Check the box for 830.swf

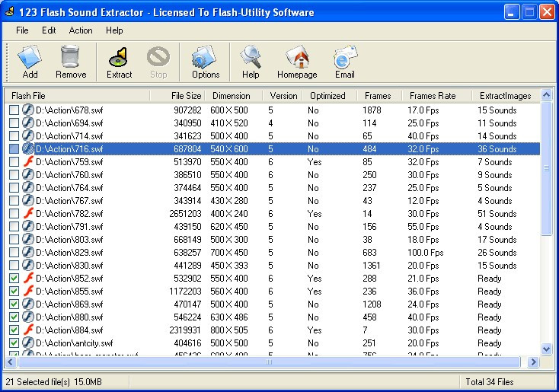14,266
